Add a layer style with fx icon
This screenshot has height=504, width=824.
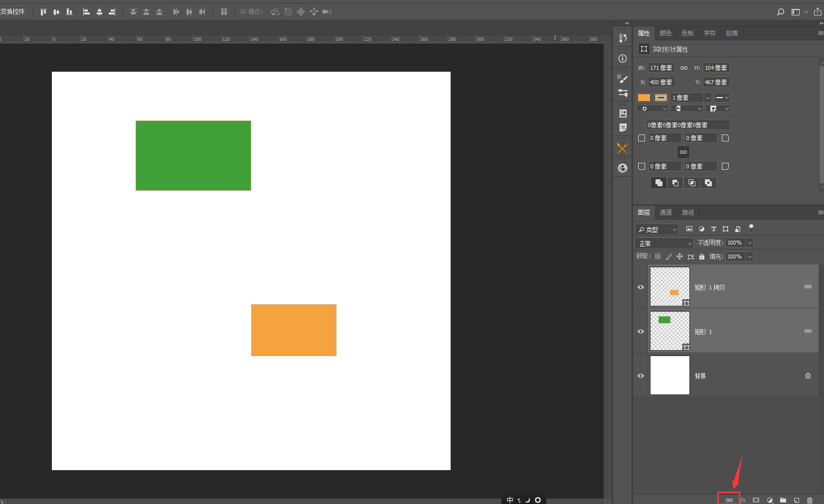743,500
